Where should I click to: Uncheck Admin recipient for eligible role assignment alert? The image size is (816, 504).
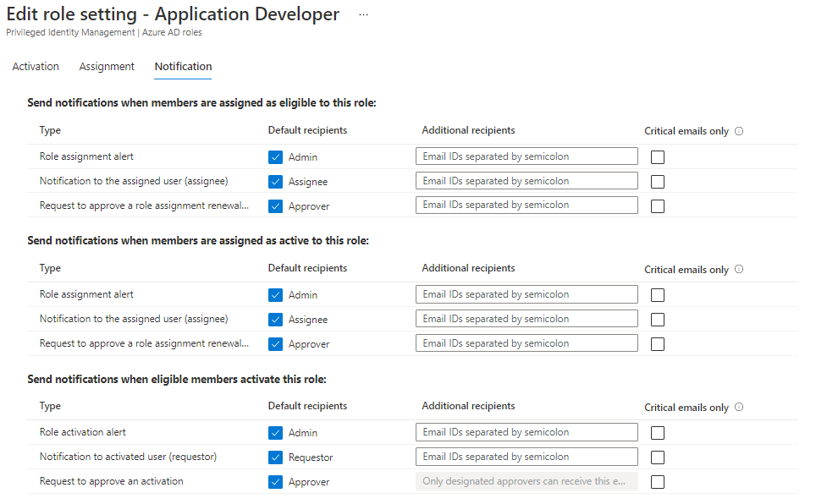[x=275, y=157]
